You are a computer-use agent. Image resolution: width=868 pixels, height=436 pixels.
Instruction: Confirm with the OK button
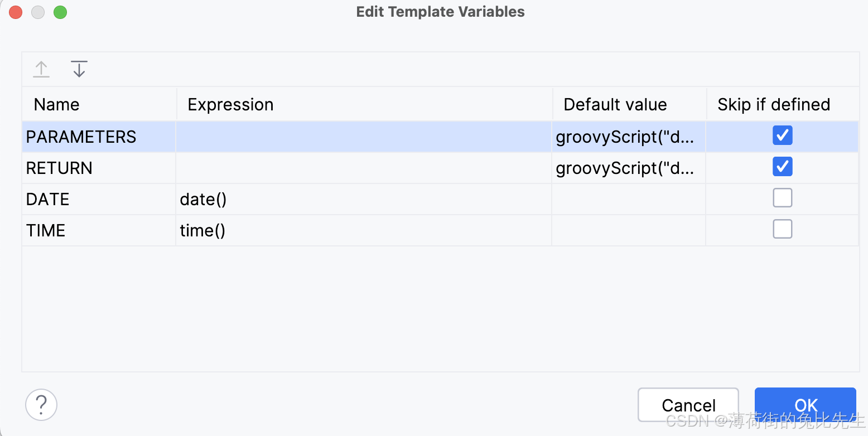[x=805, y=404]
